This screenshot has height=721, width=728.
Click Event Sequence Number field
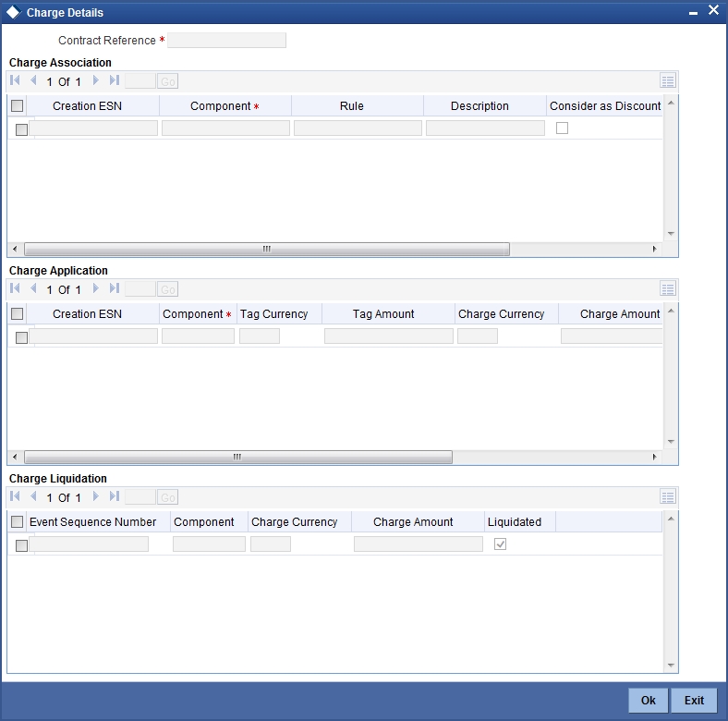click(89, 544)
